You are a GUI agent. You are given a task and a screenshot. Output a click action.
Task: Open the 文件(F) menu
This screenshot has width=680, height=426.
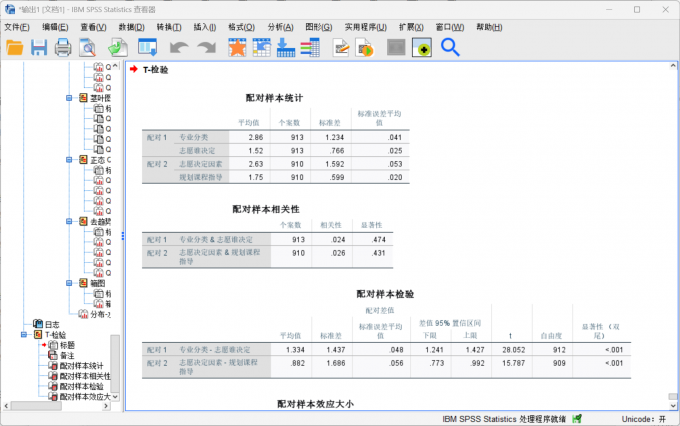click(17, 27)
